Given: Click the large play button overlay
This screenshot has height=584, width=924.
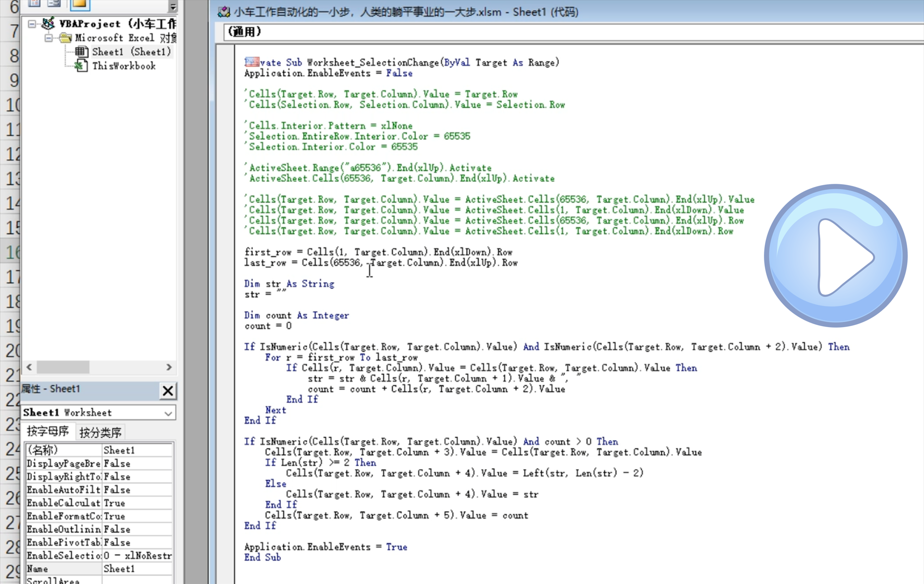Looking at the screenshot, I should click(836, 256).
